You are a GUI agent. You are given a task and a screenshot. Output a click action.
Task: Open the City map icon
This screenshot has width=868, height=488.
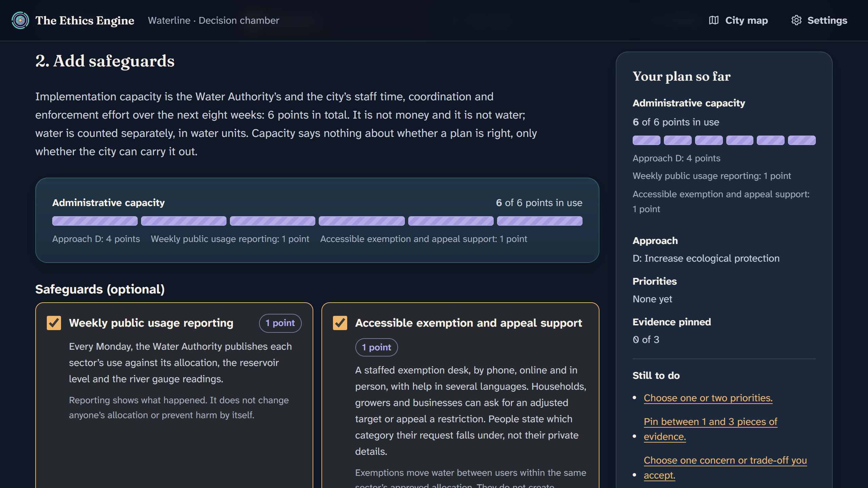(714, 20)
